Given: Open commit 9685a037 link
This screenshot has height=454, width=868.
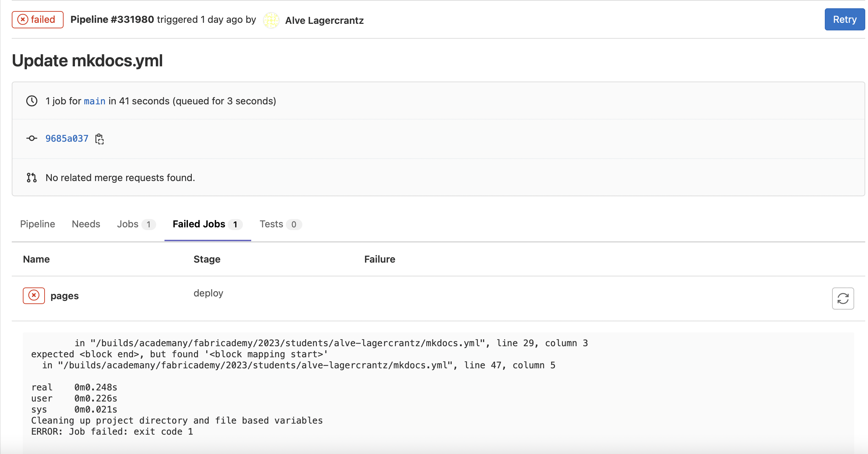Looking at the screenshot, I should coord(67,138).
